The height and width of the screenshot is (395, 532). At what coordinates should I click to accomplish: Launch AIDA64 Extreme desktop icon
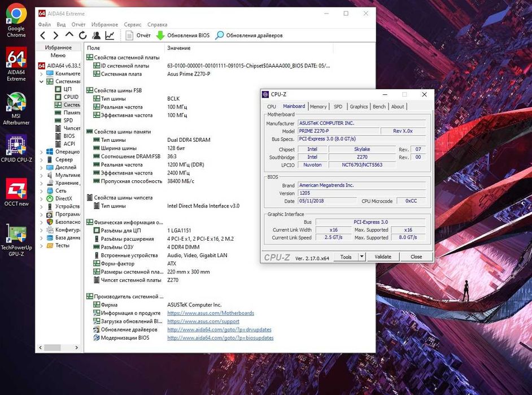coord(16,64)
